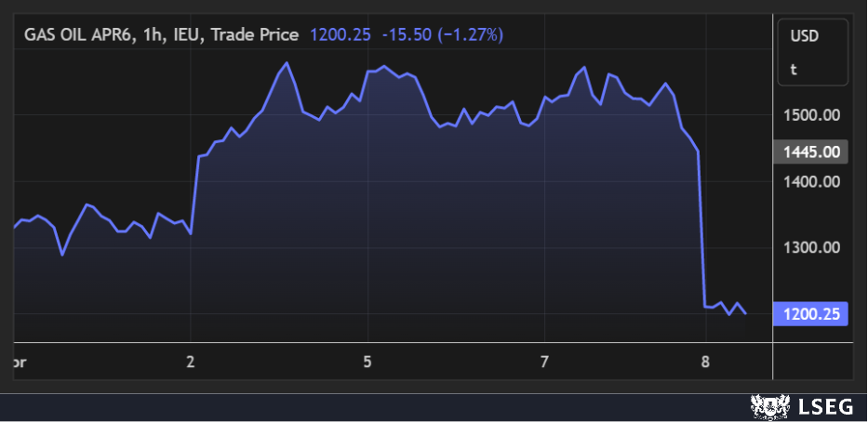Image resolution: width=868 pixels, height=422 pixels.
Task: Click date label 7 on time axis
Action: click(545, 362)
